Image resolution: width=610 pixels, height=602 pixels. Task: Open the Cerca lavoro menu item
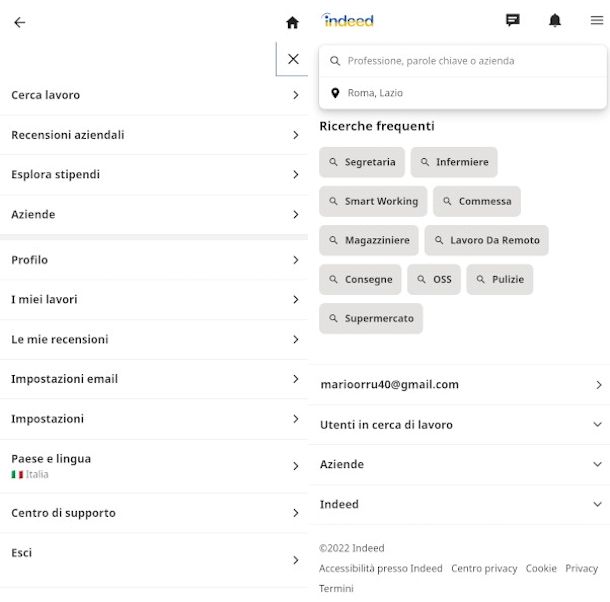coord(154,95)
